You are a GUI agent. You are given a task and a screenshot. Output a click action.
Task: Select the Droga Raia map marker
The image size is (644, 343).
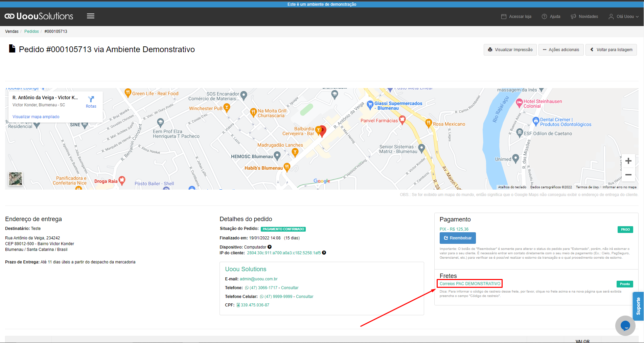[122, 180]
